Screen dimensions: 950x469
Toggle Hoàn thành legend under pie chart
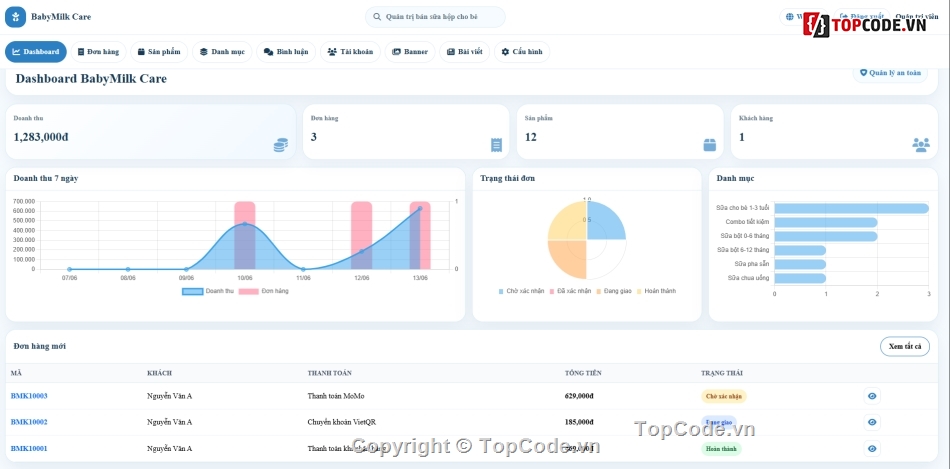656,291
